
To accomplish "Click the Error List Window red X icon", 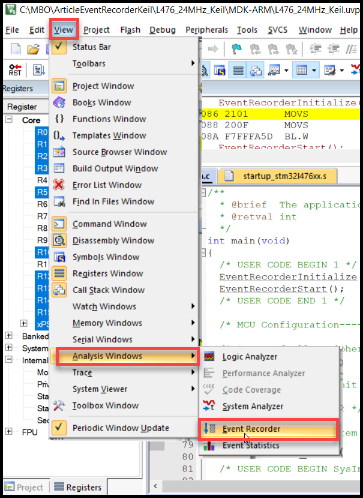I will (x=59, y=185).
